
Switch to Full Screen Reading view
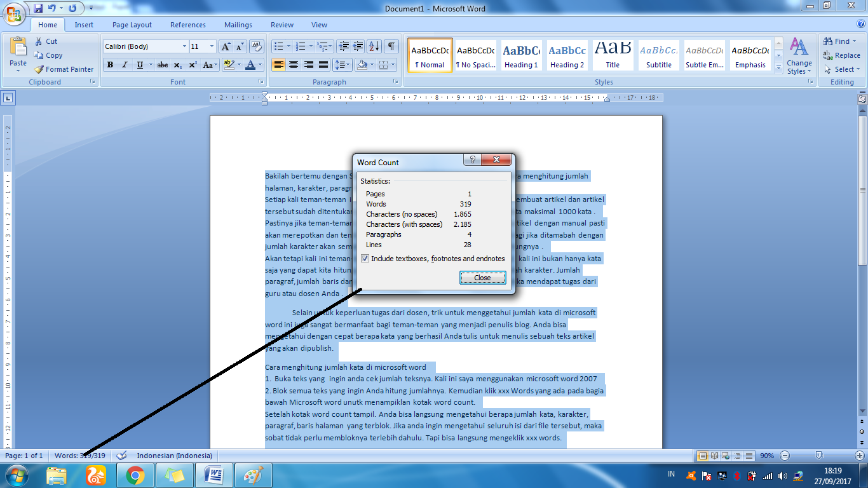point(715,456)
